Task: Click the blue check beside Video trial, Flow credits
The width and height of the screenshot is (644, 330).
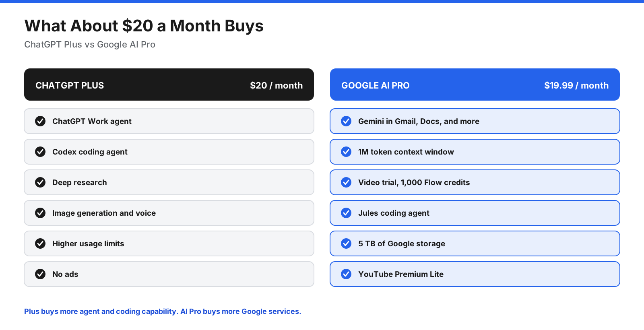Action: pos(346,182)
